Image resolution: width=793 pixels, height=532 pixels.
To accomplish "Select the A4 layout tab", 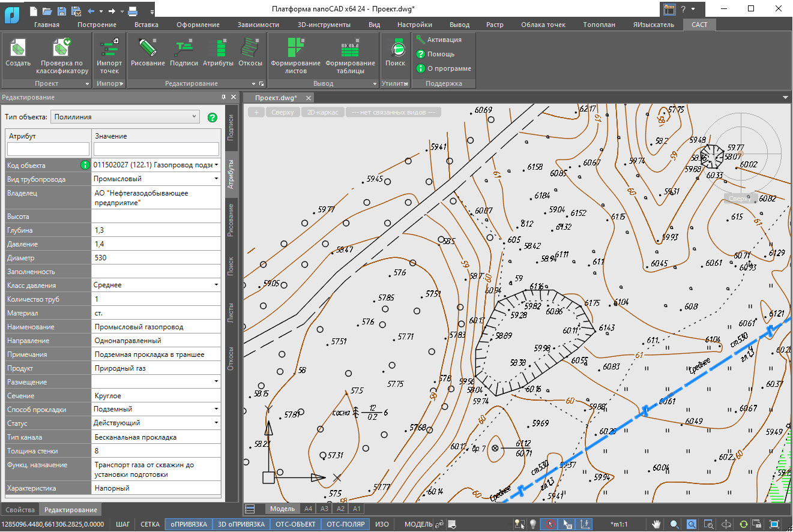I will (x=309, y=509).
